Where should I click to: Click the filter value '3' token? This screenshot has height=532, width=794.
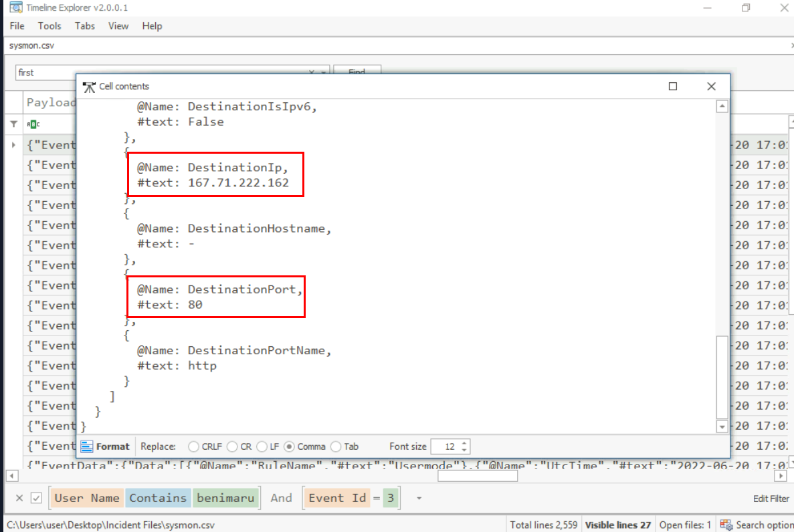[x=391, y=498]
